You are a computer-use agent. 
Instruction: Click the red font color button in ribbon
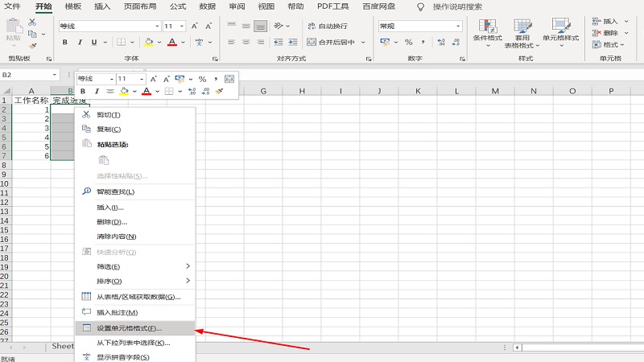tap(171, 42)
